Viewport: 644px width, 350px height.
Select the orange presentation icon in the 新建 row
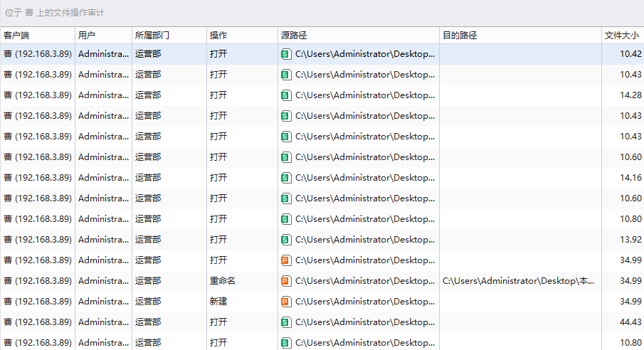tap(286, 302)
